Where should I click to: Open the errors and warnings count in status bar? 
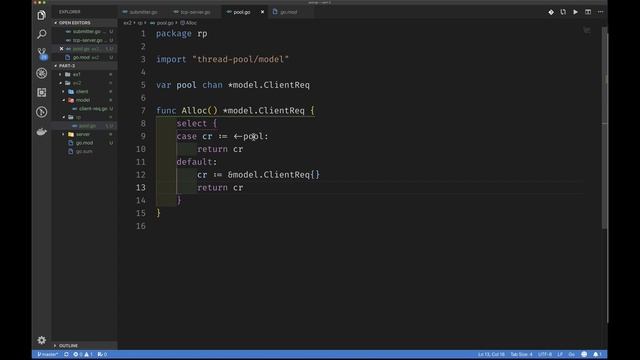(x=83, y=354)
